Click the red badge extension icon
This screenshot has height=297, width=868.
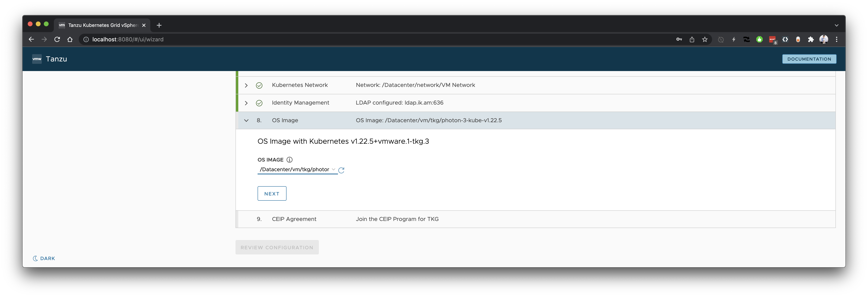pyautogui.click(x=772, y=40)
